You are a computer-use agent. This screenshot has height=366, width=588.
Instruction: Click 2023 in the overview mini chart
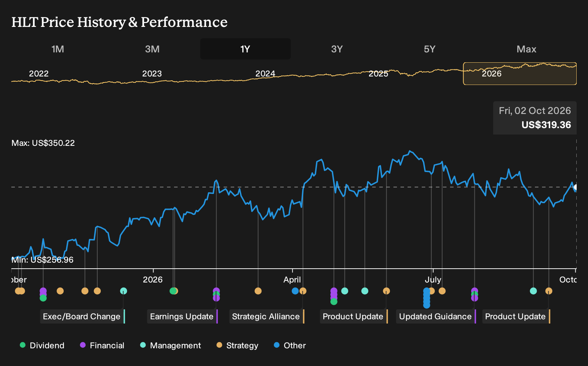click(152, 74)
